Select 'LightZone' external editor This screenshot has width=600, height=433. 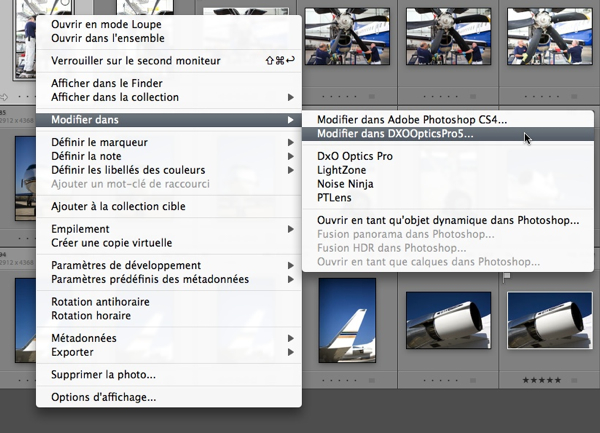[x=448, y=170]
